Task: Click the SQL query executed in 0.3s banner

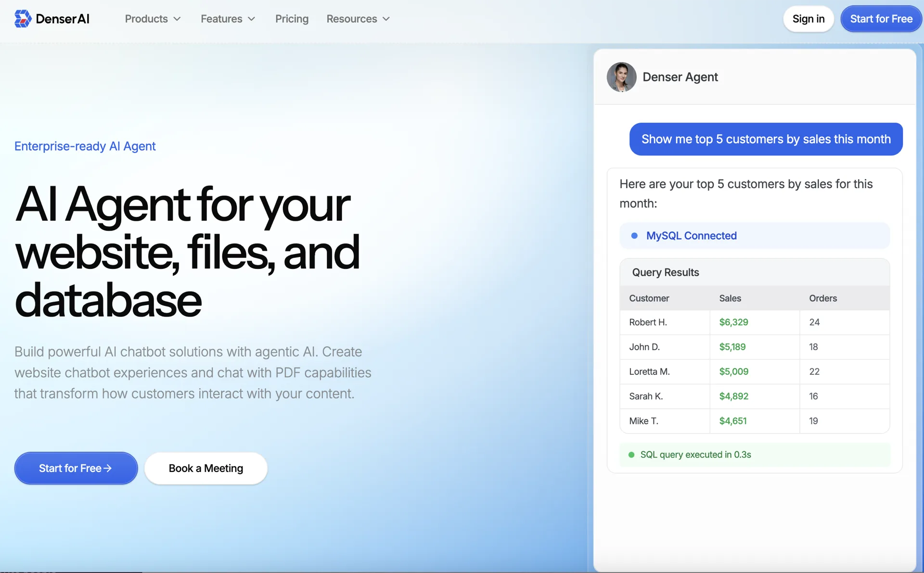Action: pos(754,455)
